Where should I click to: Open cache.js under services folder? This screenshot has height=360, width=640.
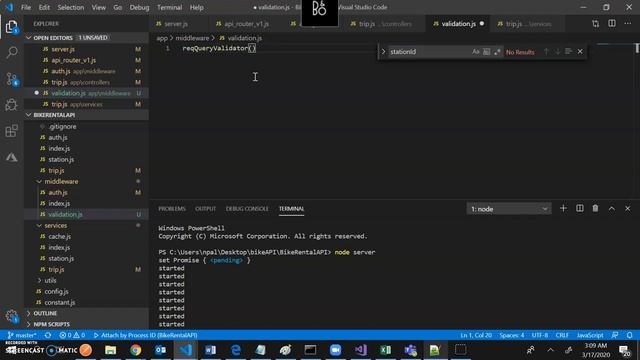point(60,236)
